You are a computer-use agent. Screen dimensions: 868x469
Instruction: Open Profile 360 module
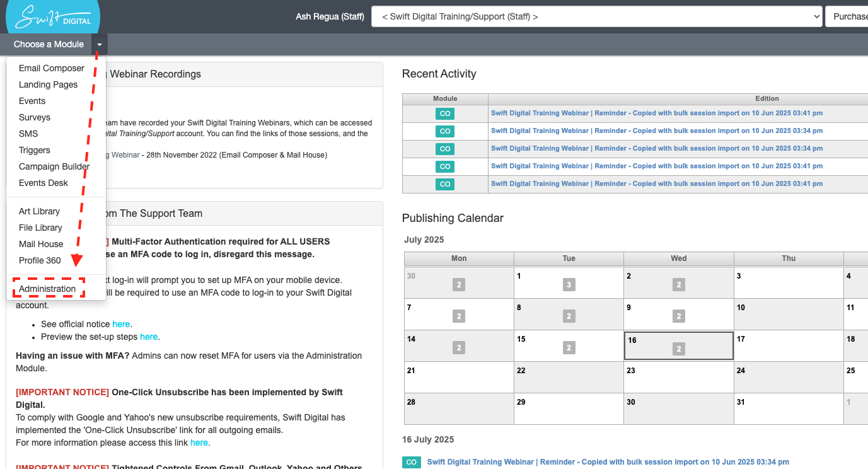[40, 260]
